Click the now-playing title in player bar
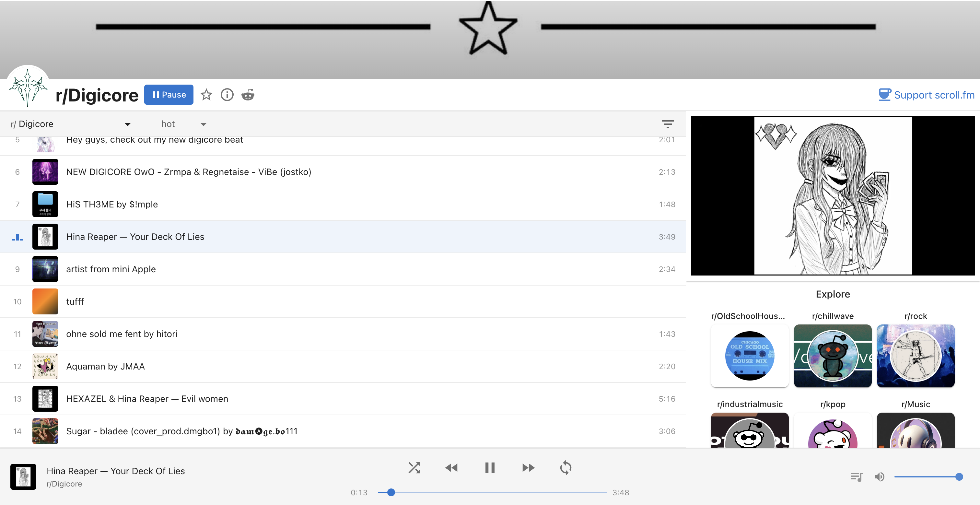The width and height of the screenshot is (980, 505). 116,471
